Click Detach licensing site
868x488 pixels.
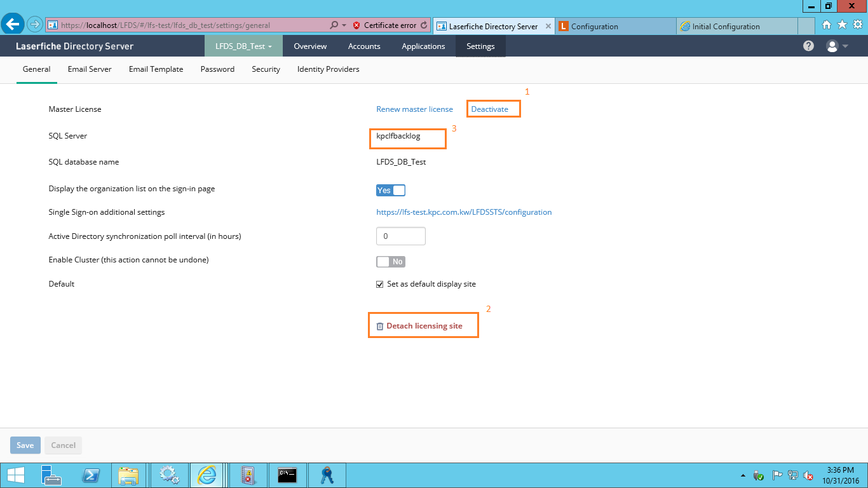click(419, 326)
